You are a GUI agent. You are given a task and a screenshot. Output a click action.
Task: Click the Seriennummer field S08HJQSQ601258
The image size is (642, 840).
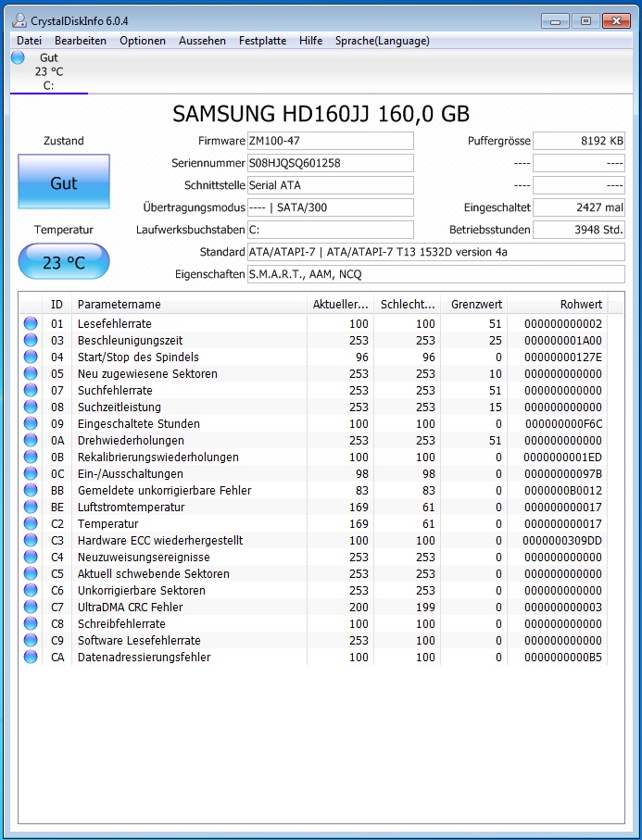[330, 163]
